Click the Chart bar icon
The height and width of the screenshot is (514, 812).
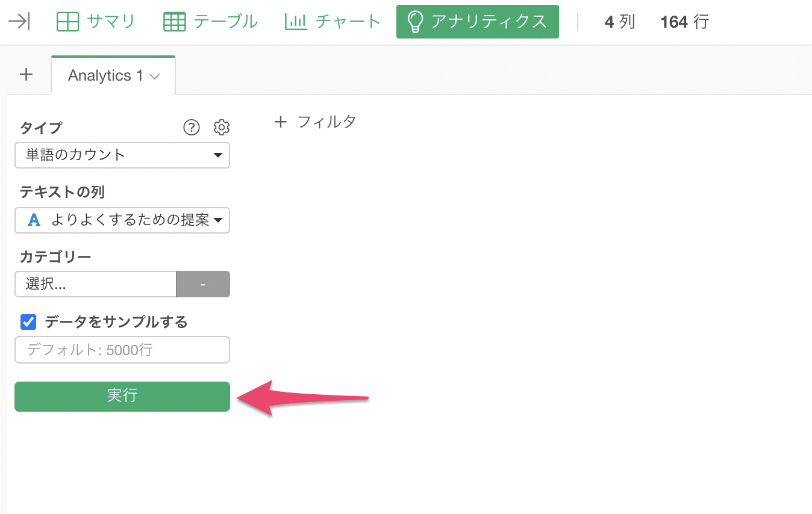pos(296,22)
